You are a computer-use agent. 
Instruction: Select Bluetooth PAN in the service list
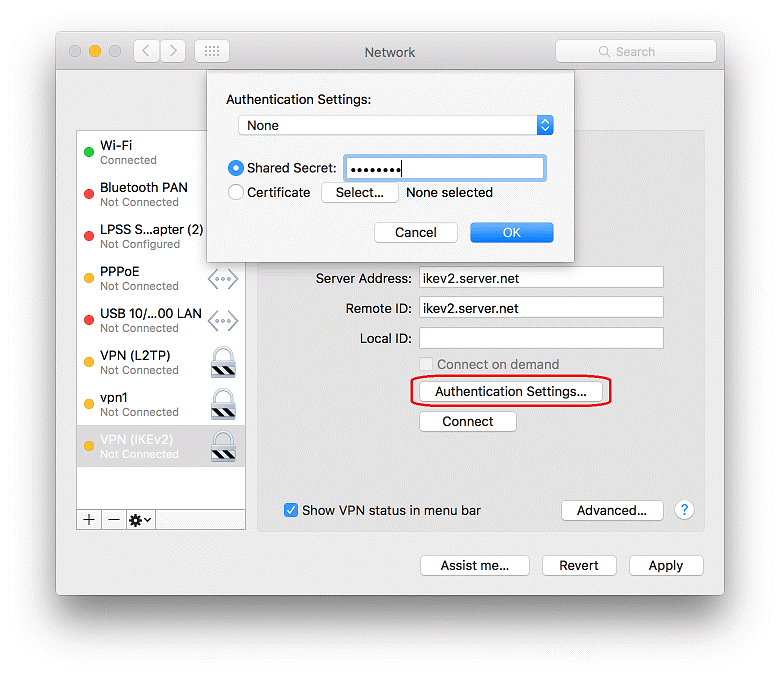click(x=142, y=194)
